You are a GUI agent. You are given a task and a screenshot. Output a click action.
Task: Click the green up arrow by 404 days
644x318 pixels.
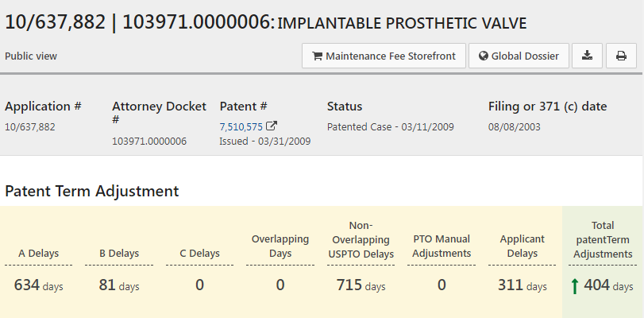point(575,286)
